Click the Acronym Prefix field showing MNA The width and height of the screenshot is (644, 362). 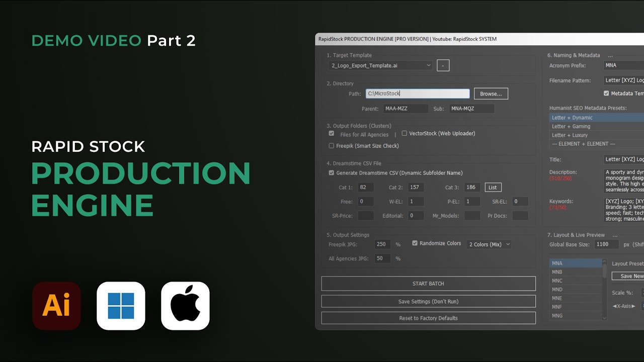point(624,65)
